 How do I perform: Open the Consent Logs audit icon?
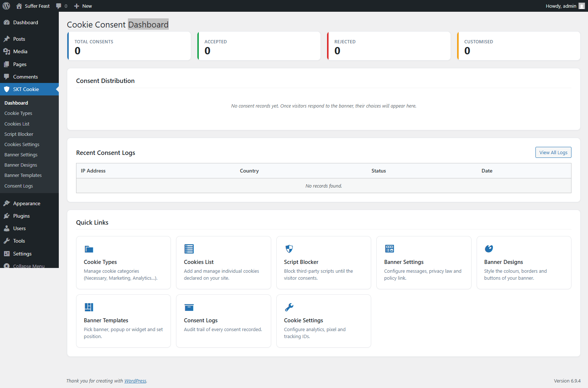[x=189, y=307]
